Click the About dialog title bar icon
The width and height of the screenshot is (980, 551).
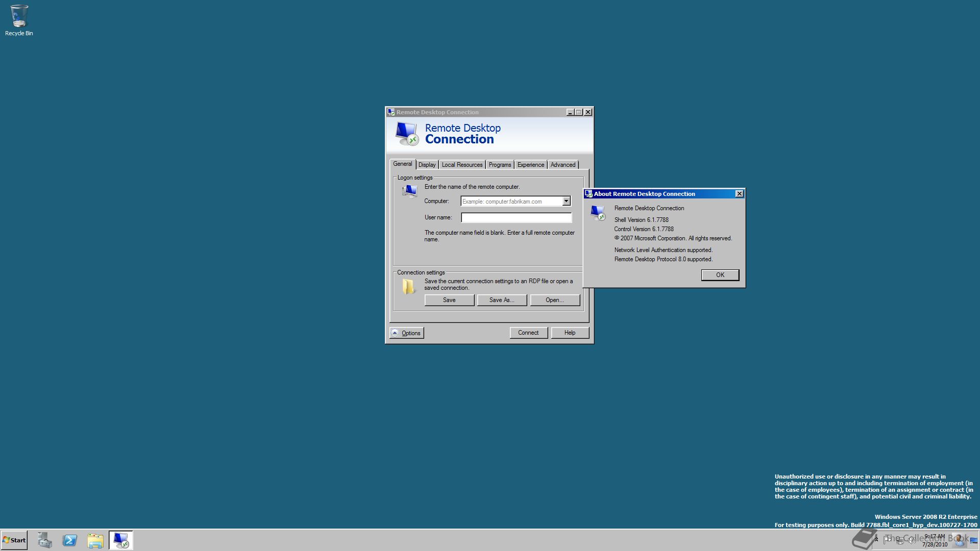tap(589, 194)
